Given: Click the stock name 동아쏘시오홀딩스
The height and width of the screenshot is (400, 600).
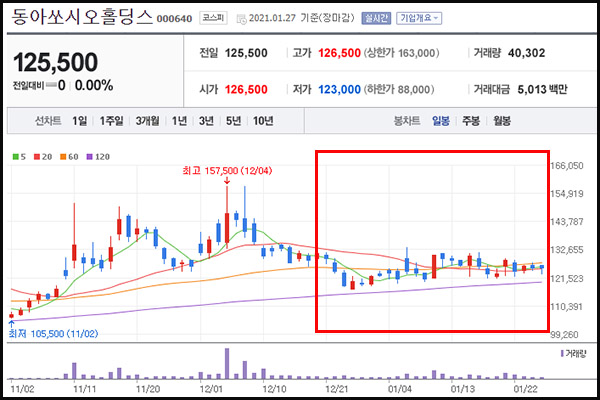Looking at the screenshot, I should coord(82,17).
